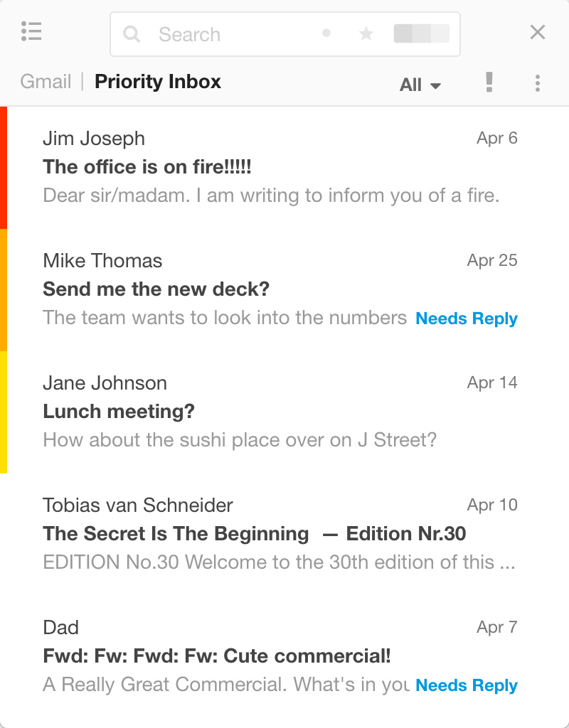Image resolution: width=569 pixels, height=728 pixels.
Task: Open the three-dot more options menu
Action: (538, 83)
